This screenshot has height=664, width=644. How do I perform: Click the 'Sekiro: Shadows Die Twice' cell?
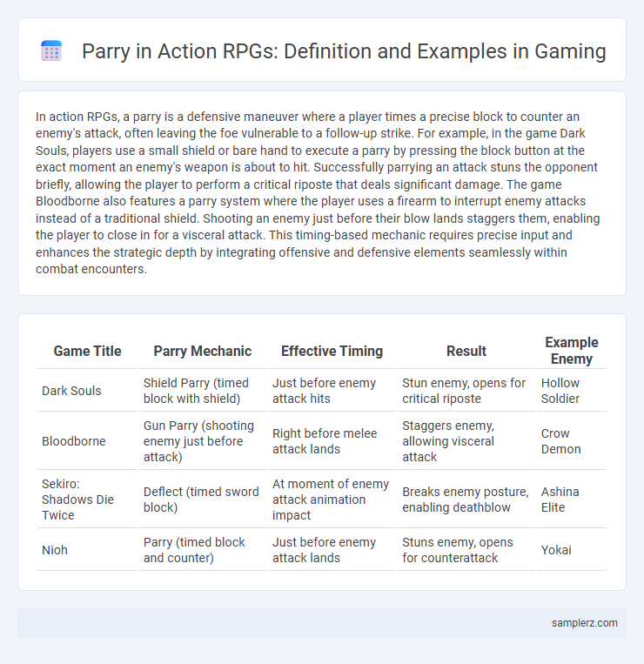88,500
